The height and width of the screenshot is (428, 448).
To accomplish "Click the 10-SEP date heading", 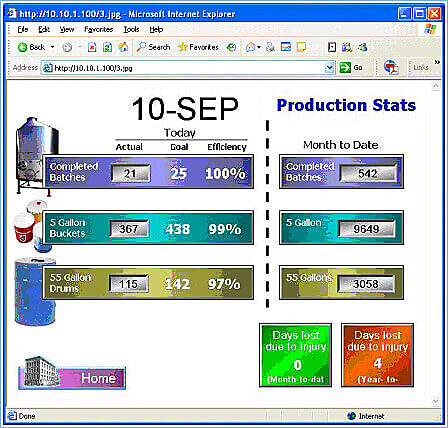I will point(185,109).
